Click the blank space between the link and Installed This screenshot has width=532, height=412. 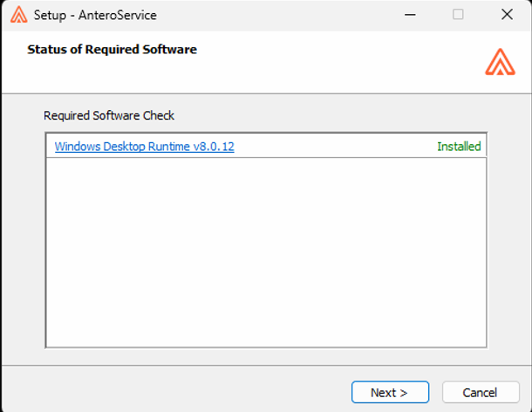point(336,147)
